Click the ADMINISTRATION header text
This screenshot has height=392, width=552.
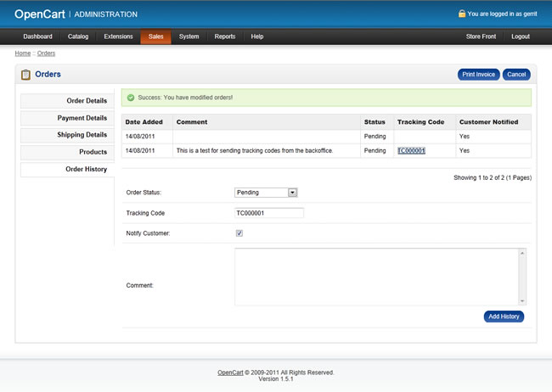[x=105, y=14]
